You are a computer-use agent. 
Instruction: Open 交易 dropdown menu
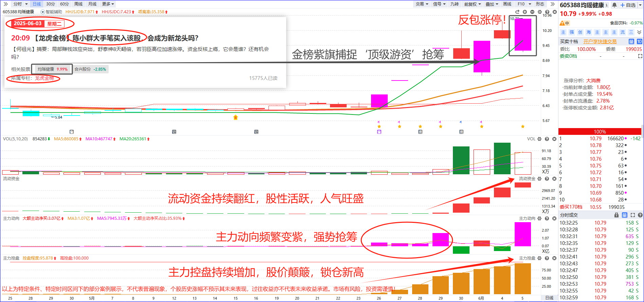click(422, 4)
